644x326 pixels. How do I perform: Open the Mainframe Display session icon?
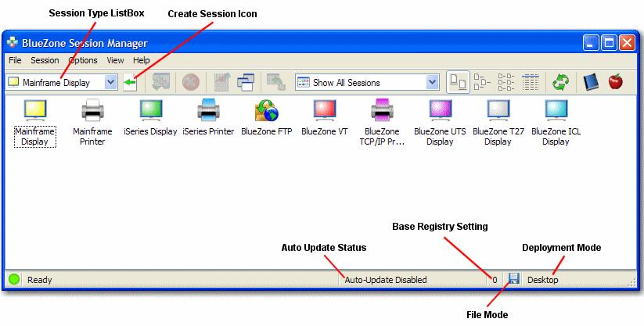(35, 110)
